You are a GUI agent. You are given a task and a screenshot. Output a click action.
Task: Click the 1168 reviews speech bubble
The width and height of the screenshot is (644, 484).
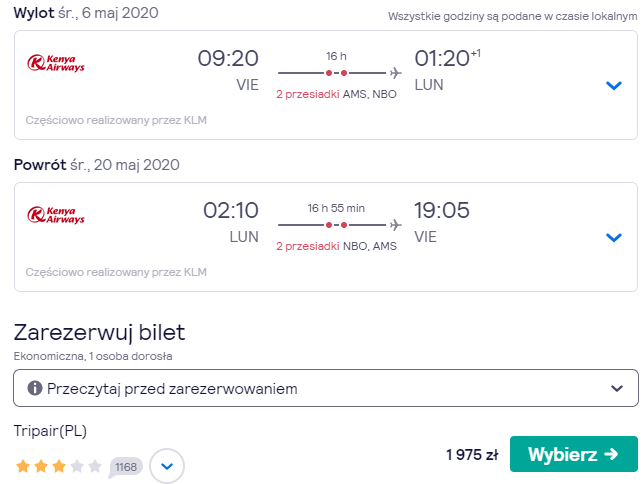(126, 467)
